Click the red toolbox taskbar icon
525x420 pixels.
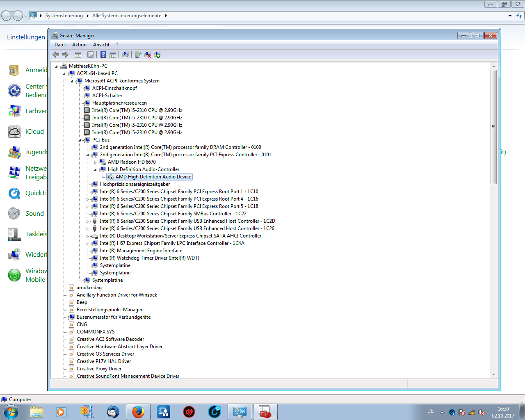(265, 412)
